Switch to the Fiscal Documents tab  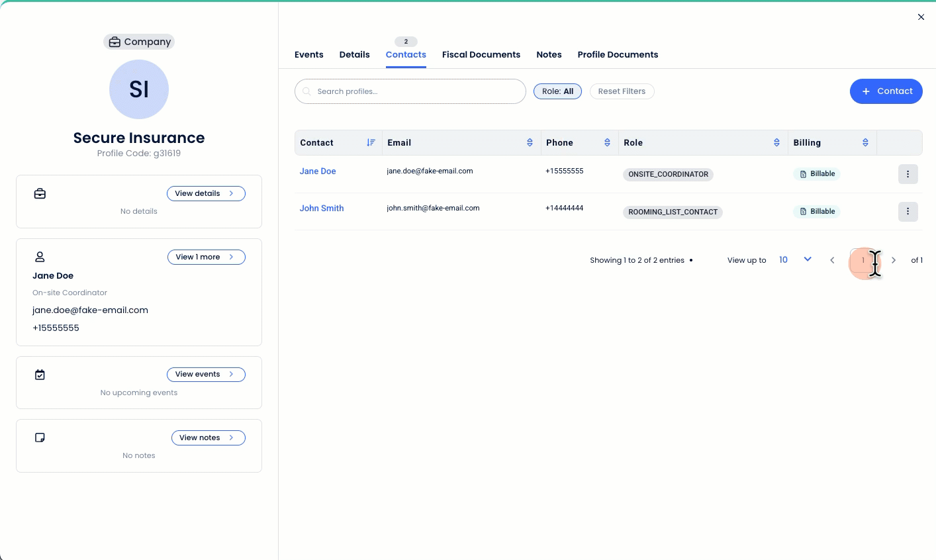pyautogui.click(x=481, y=55)
